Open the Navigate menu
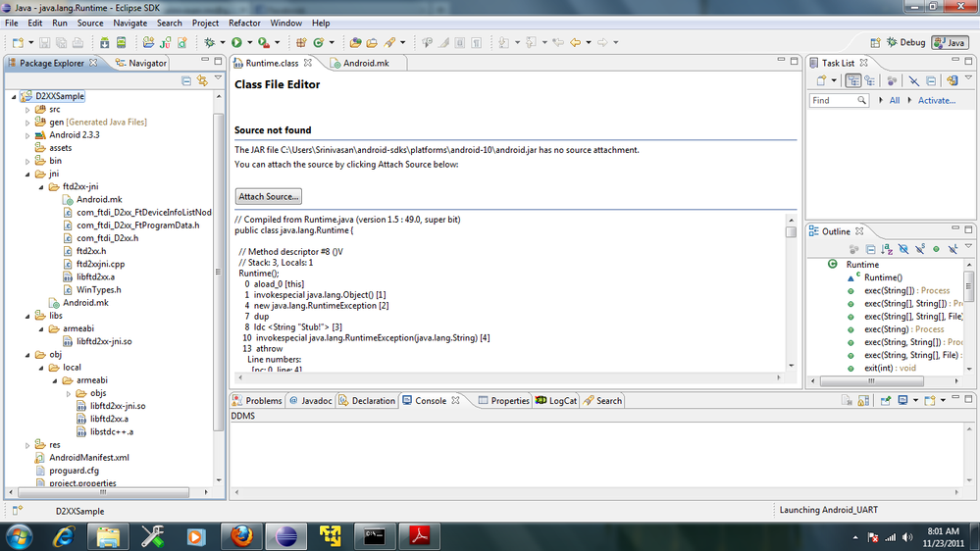 tap(130, 24)
